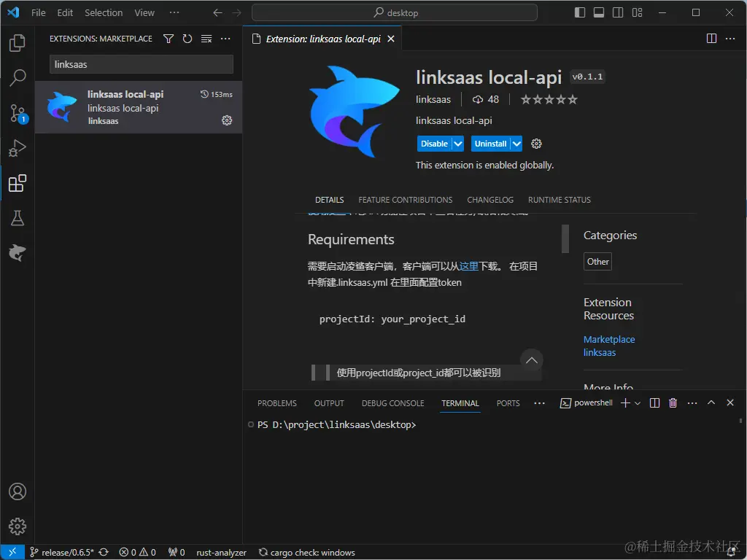The image size is (747, 560).
Task: Switch to the OUTPUT panel tab
Action: pos(329,403)
